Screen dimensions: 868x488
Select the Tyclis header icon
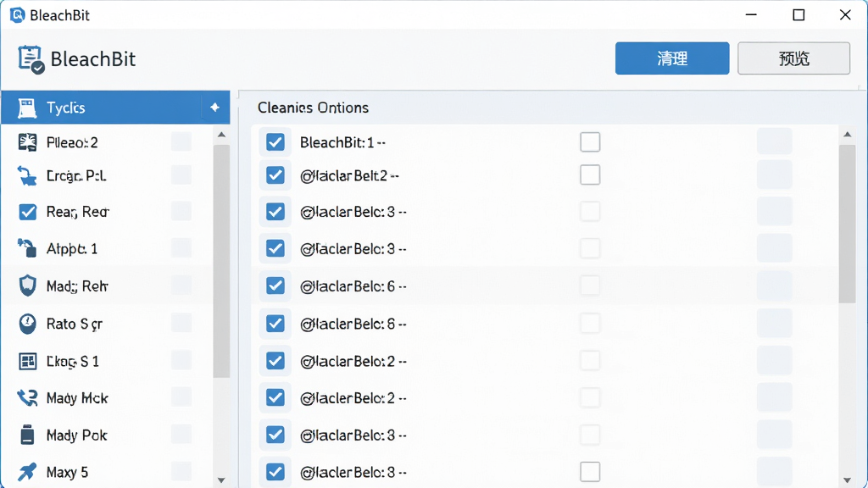pyautogui.click(x=26, y=108)
